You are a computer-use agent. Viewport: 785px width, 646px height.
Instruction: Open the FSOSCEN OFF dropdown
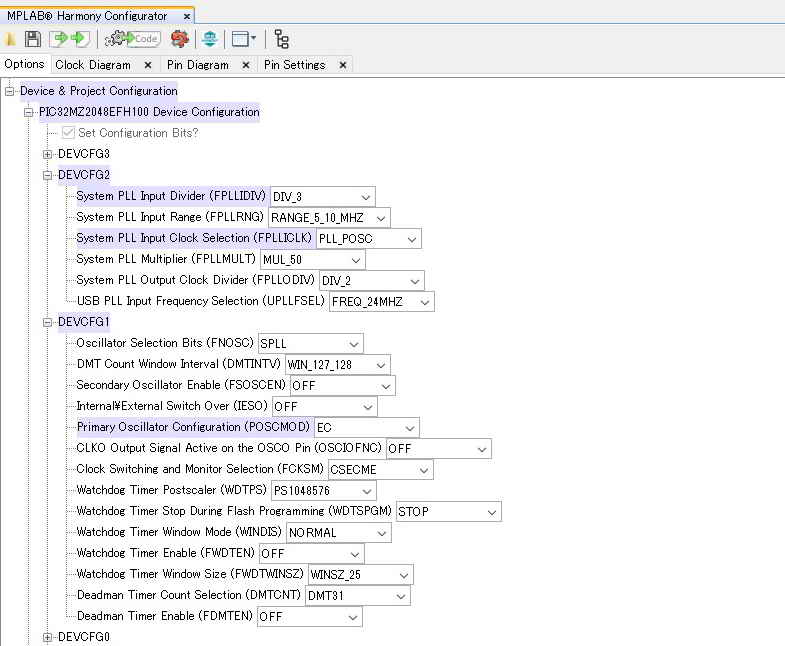pos(342,386)
